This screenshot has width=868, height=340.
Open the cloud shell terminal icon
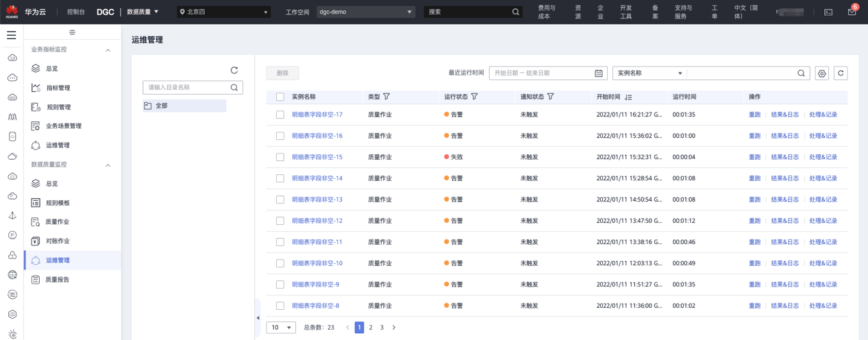coord(828,12)
